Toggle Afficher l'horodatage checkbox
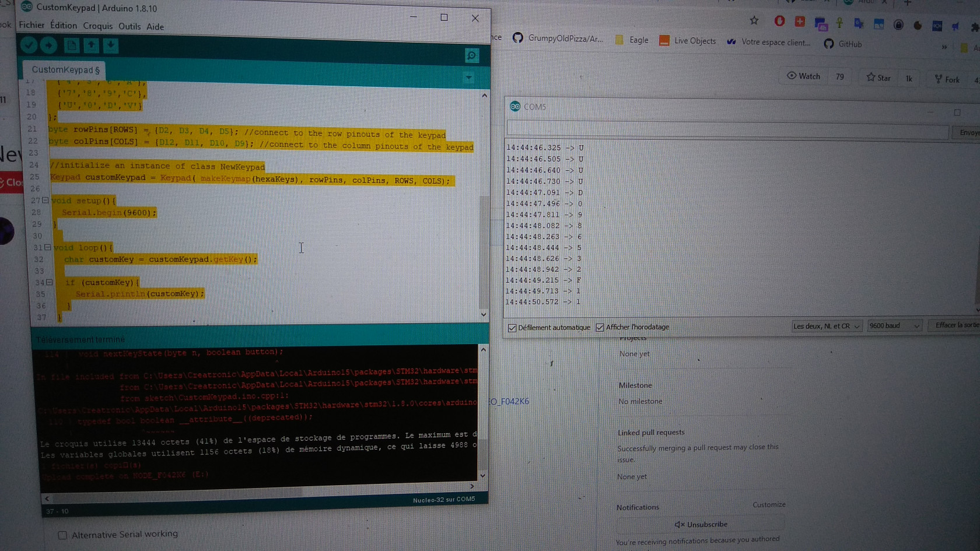 [x=600, y=327]
